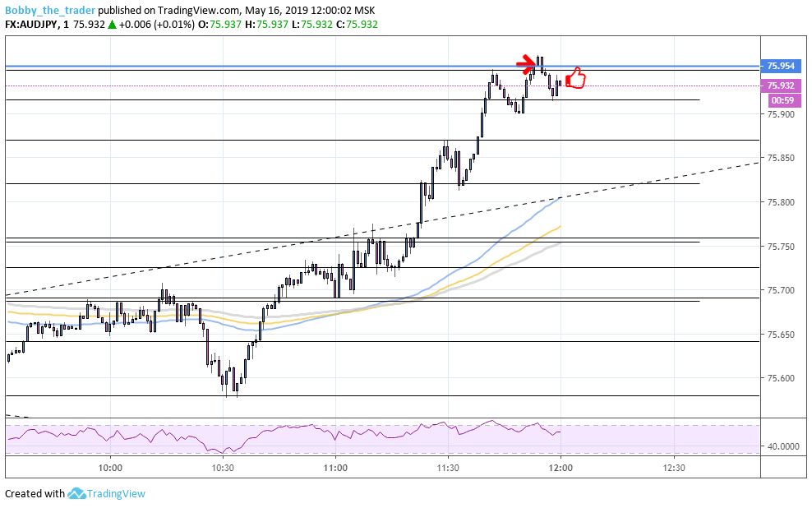Select the dashed diagonal trend line

(x=382, y=229)
